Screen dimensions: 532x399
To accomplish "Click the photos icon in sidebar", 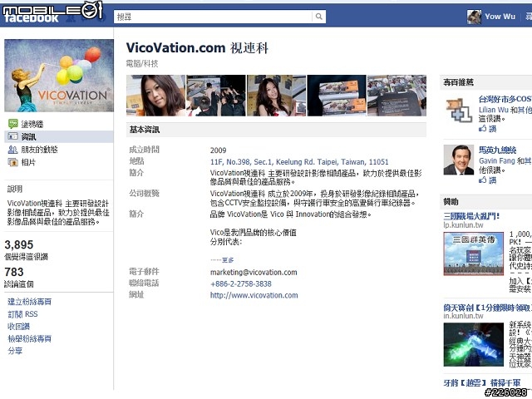I will (x=13, y=163).
